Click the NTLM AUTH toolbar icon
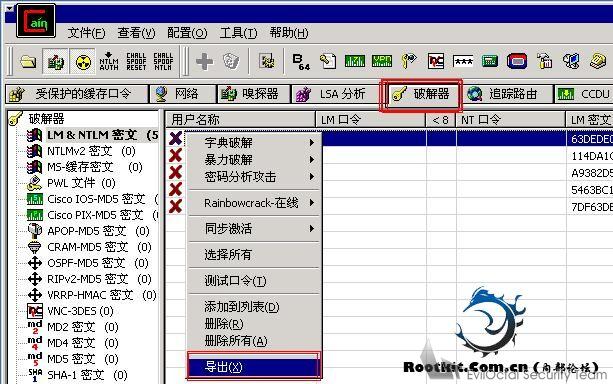The height and width of the screenshot is (384, 613). point(109,61)
